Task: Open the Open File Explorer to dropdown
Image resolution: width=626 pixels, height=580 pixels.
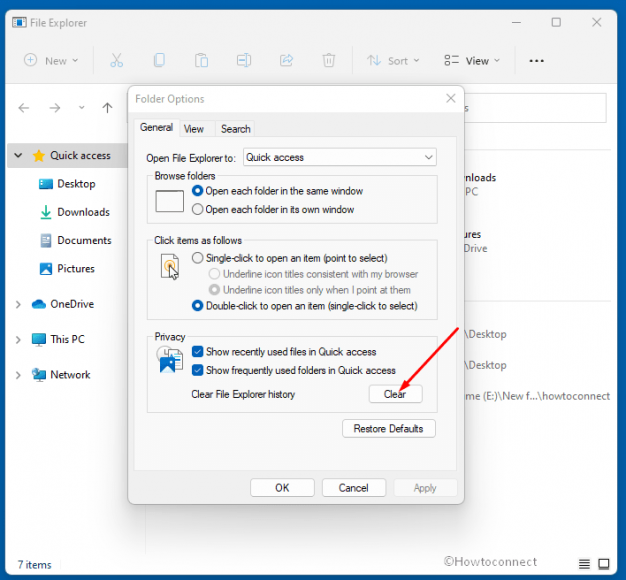Action: click(x=339, y=157)
